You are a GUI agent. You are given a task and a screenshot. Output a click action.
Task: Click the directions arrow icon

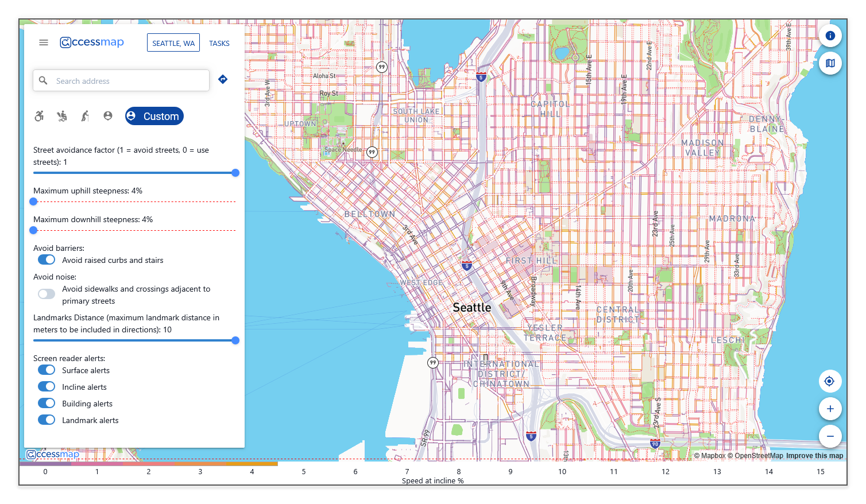(x=223, y=80)
